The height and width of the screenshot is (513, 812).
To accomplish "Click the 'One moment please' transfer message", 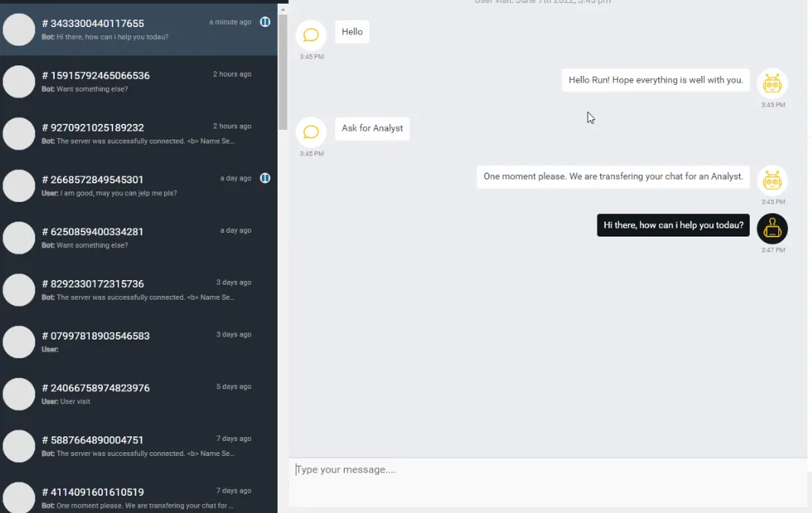I will 613,177.
